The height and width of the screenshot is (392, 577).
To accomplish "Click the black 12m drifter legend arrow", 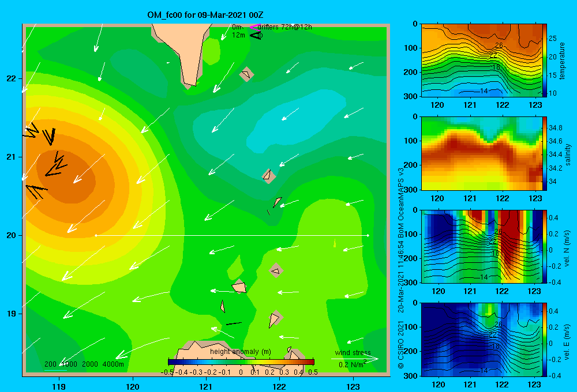I will (256, 36).
